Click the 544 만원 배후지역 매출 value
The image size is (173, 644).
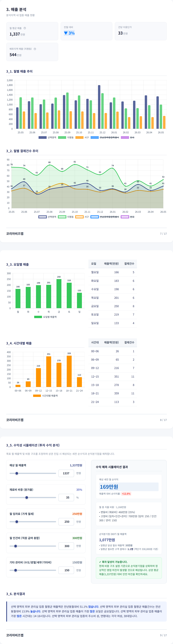coord(15,55)
